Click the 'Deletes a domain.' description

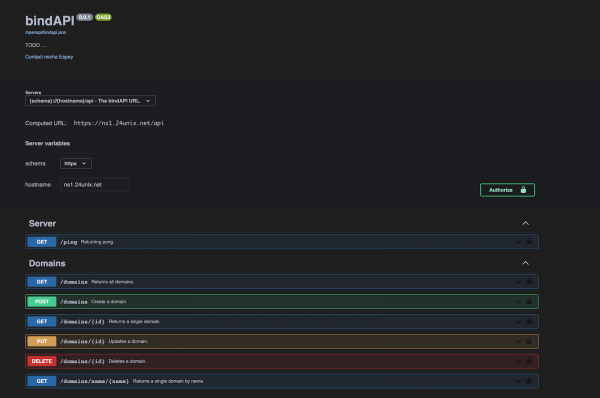127,361
